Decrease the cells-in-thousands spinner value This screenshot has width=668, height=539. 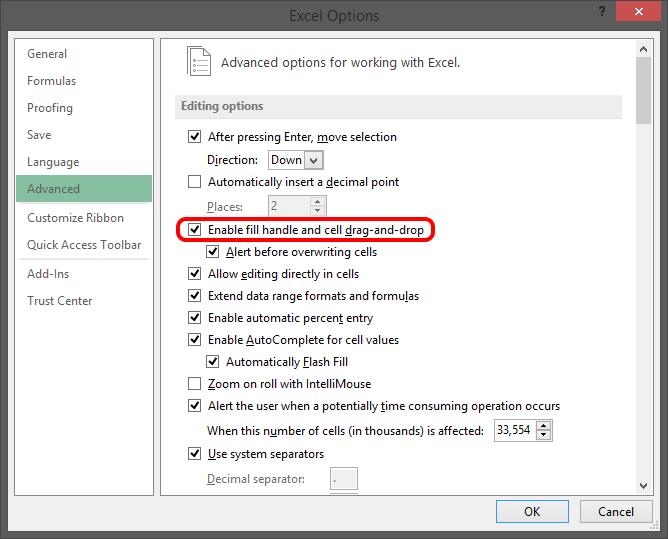543,436
